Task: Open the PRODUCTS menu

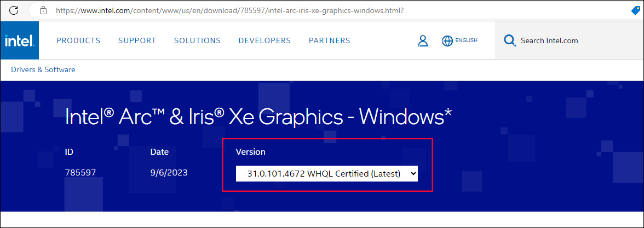Action: tap(78, 40)
